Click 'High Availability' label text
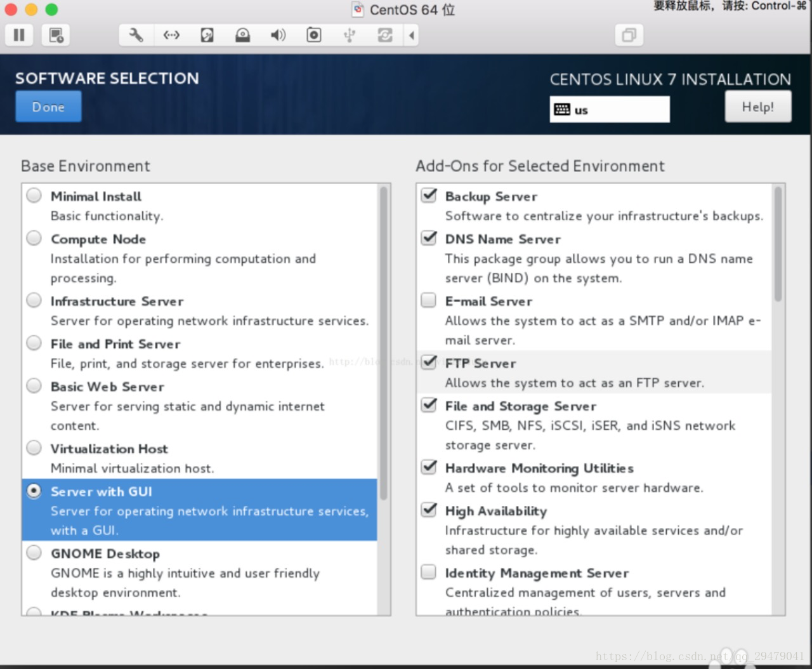This screenshot has height=669, width=812. 496,512
